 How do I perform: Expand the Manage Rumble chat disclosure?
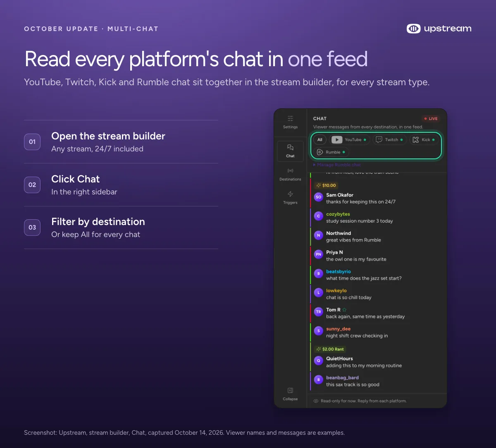tap(337, 165)
